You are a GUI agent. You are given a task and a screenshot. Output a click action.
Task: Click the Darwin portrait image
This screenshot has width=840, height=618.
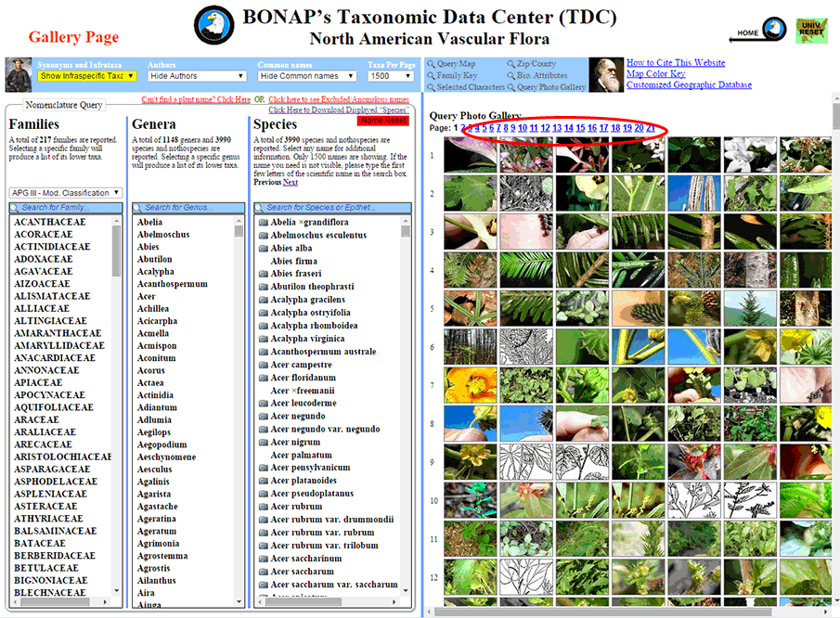point(606,75)
